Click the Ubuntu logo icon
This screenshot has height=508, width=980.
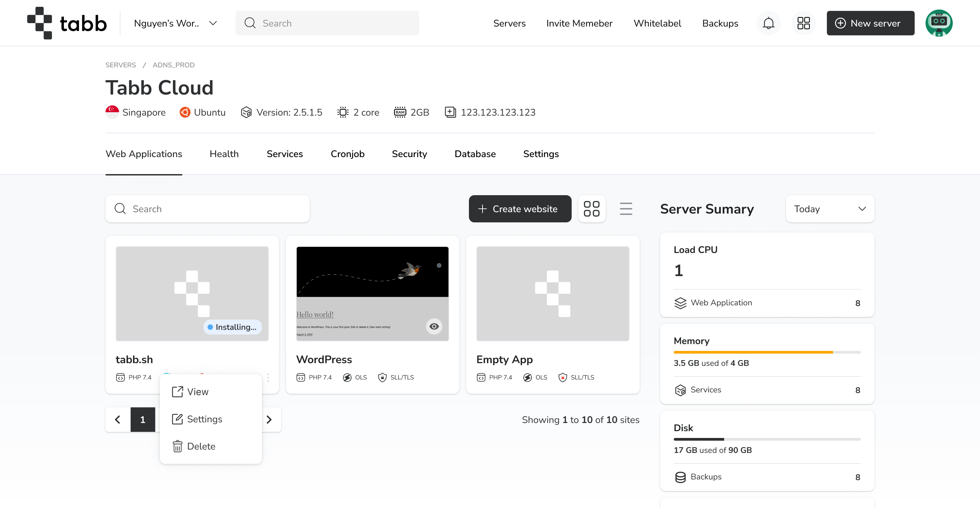pos(185,112)
